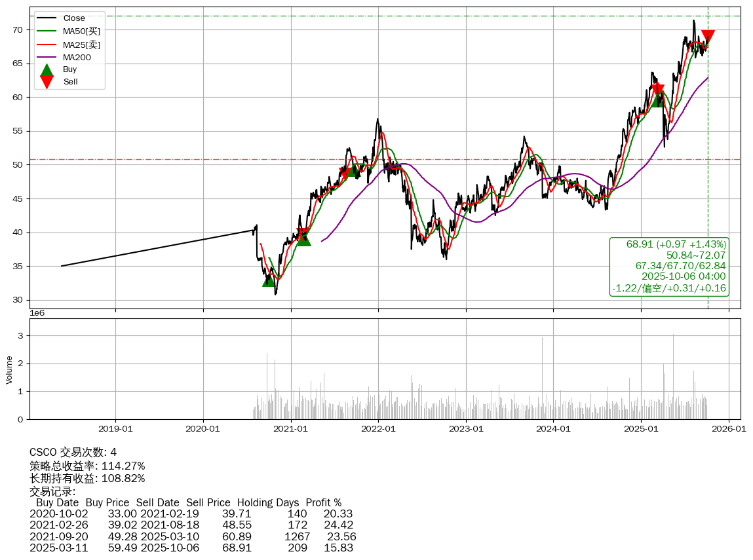The width and height of the screenshot is (753, 560).
Task: Click the green Buy triangle in the legend
Action: (x=47, y=69)
